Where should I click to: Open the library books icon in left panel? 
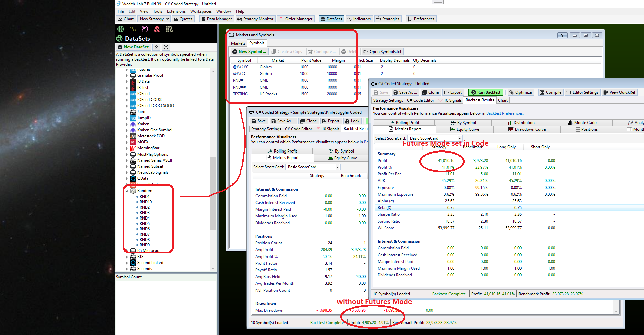coord(169,29)
